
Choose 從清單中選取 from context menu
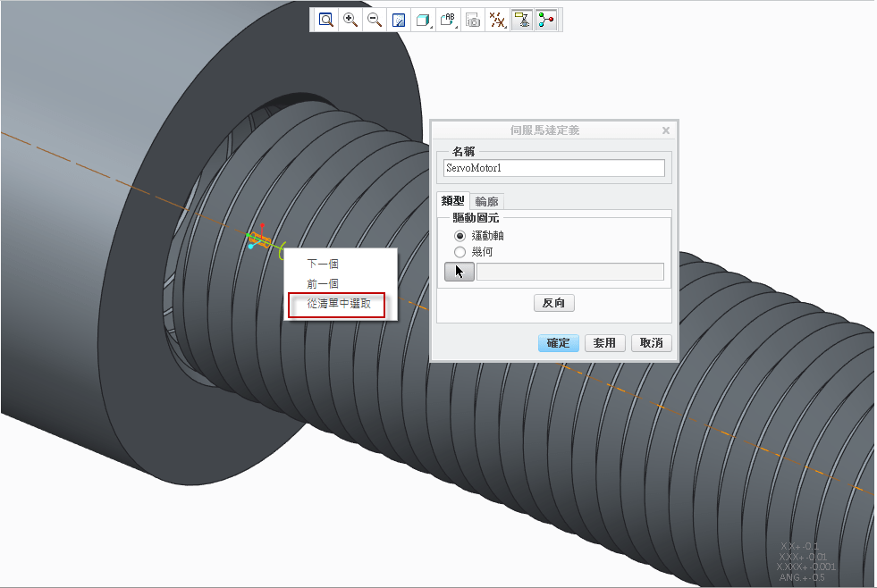339,304
